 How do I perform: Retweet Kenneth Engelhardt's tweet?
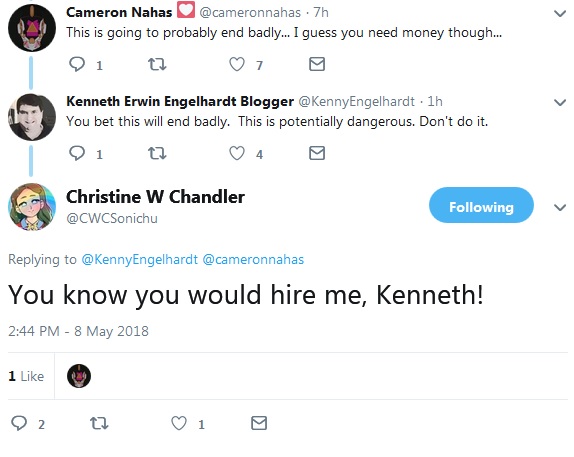(157, 153)
